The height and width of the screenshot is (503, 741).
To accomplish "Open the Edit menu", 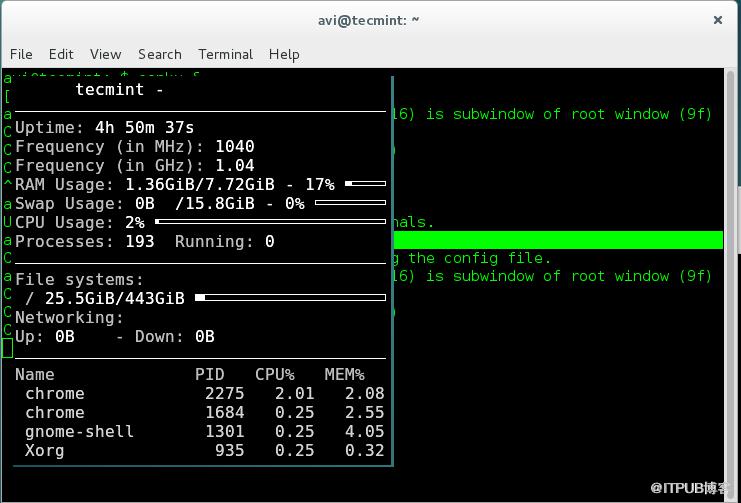I will (x=61, y=54).
